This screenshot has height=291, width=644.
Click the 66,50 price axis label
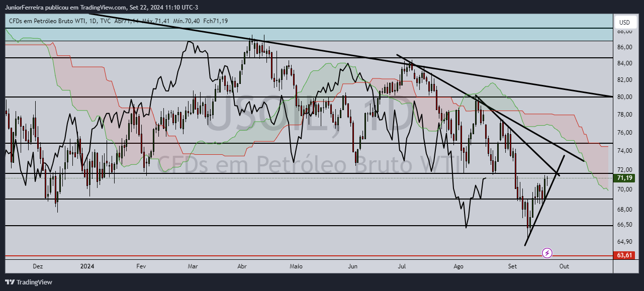[x=624, y=225]
